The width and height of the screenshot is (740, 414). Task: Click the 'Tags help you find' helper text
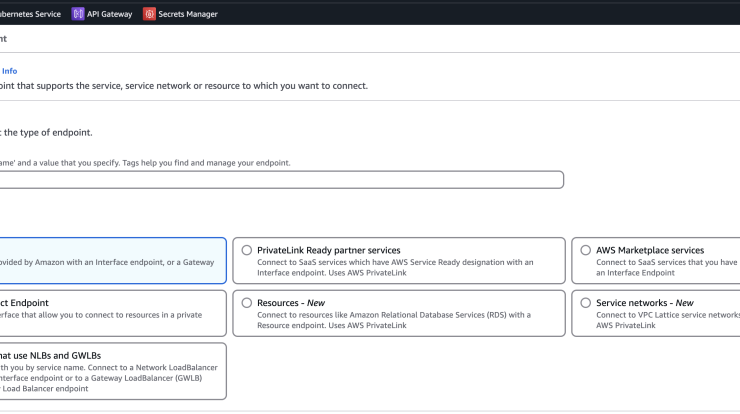pyautogui.click(x=206, y=163)
